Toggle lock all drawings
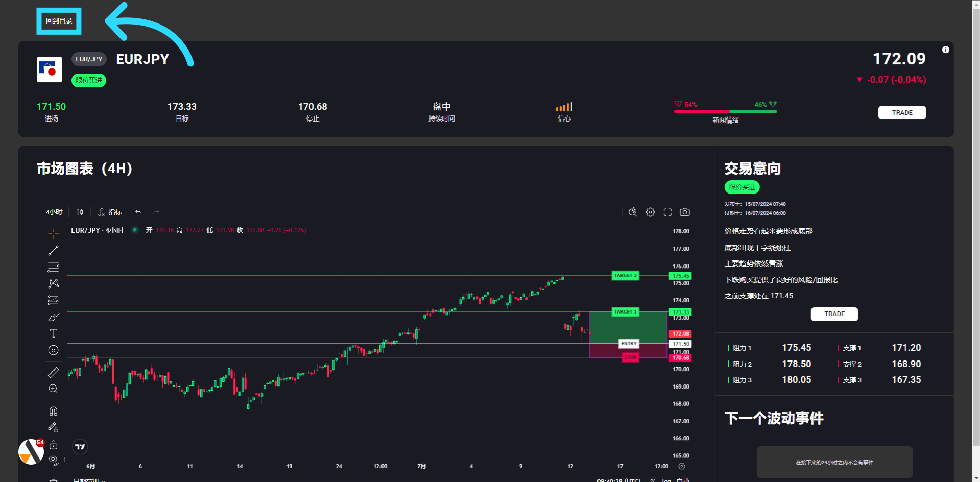The image size is (980, 482). point(53,445)
